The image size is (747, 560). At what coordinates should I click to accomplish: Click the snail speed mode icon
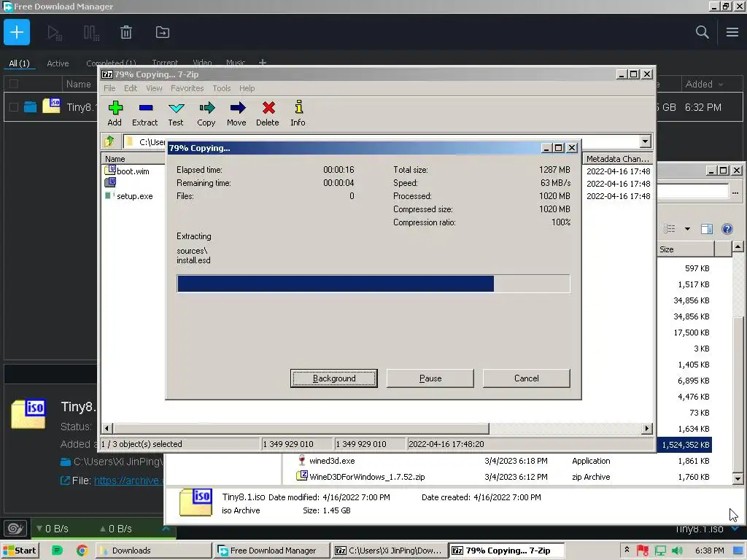click(x=15, y=529)
